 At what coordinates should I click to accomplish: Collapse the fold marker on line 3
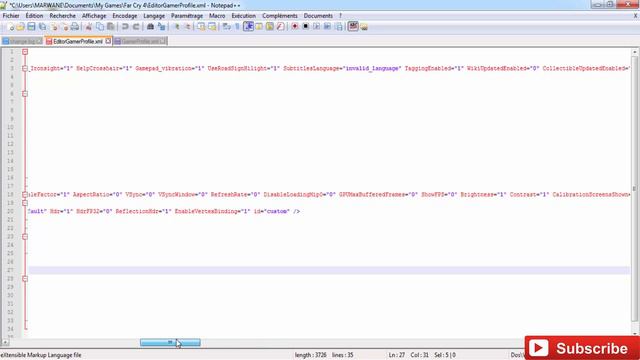point(25,69)
